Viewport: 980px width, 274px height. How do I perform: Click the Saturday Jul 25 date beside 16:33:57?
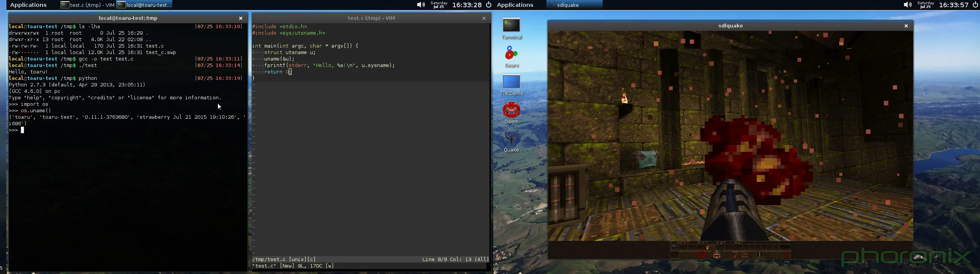click(926, 5)
